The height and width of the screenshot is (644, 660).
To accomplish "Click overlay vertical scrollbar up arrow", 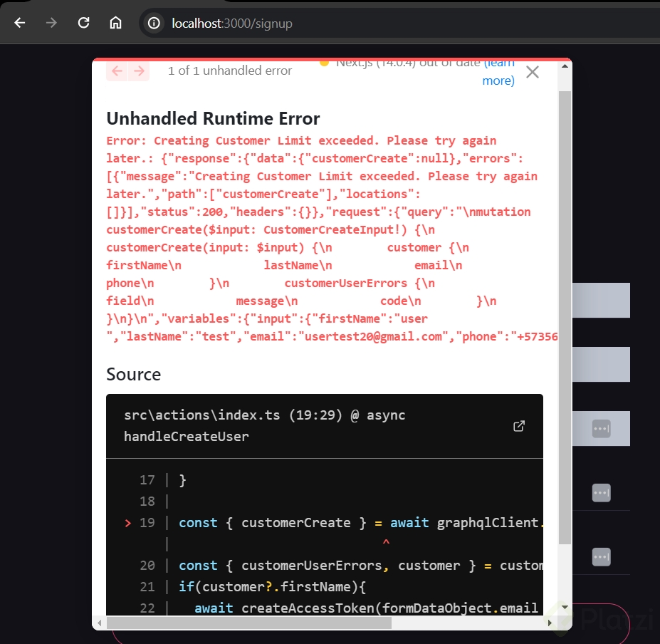I will point(565,66).
